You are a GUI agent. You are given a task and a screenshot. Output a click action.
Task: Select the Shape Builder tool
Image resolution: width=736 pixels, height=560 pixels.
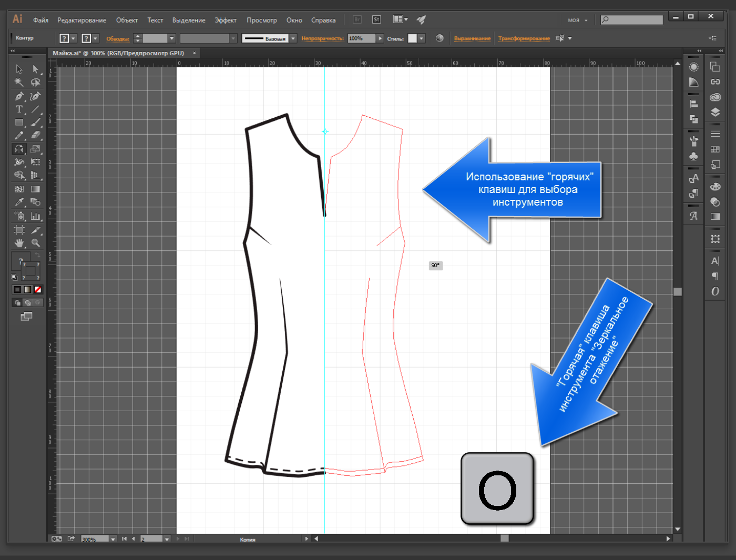click(x=19, y=175)
